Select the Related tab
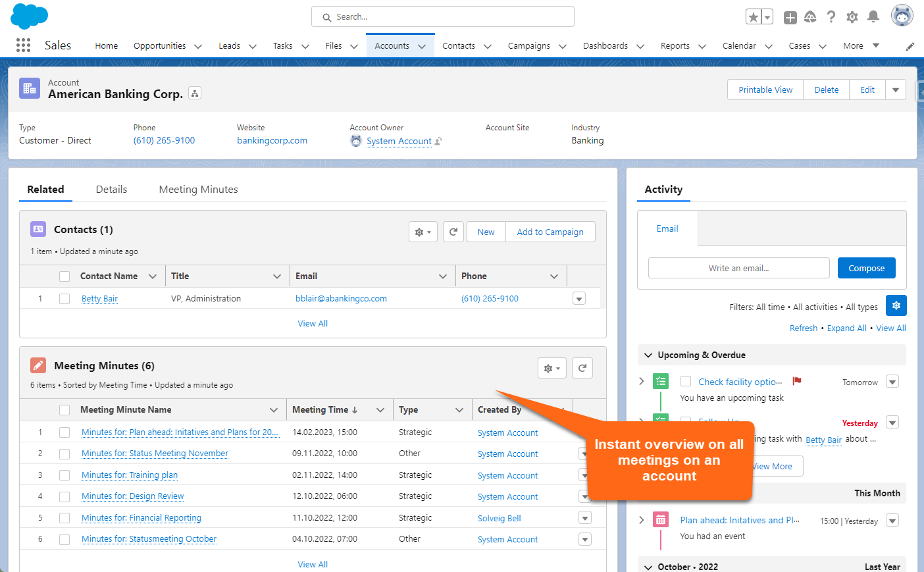 45,190
